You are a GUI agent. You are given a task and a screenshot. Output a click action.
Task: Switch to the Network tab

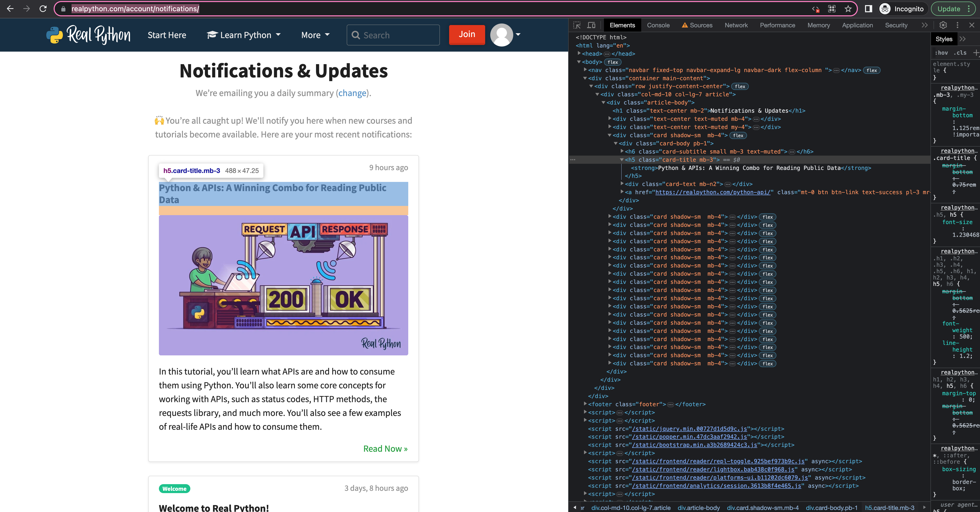coord(736,25)
